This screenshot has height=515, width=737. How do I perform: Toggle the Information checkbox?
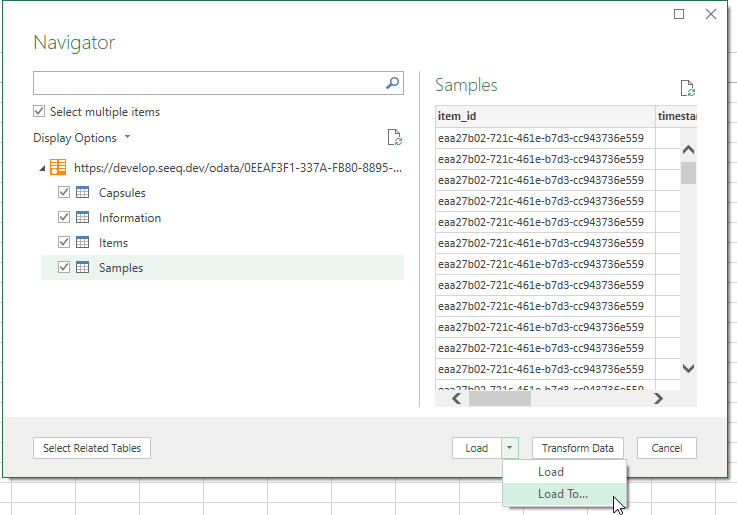64,218
